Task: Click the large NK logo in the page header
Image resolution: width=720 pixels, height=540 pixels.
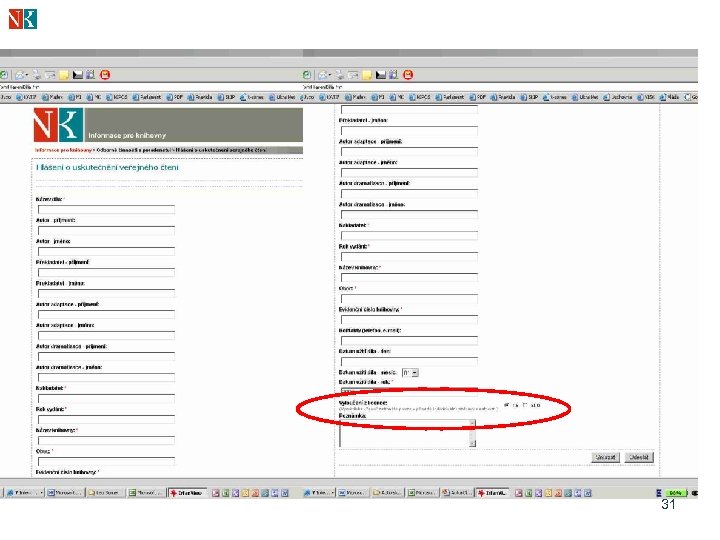Action: tap(58, 125)
